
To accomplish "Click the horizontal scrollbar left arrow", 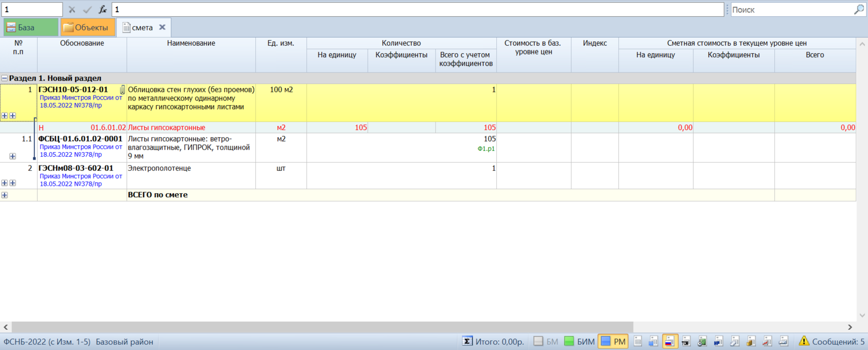I will pyautogui.click(x=6, y=327).
